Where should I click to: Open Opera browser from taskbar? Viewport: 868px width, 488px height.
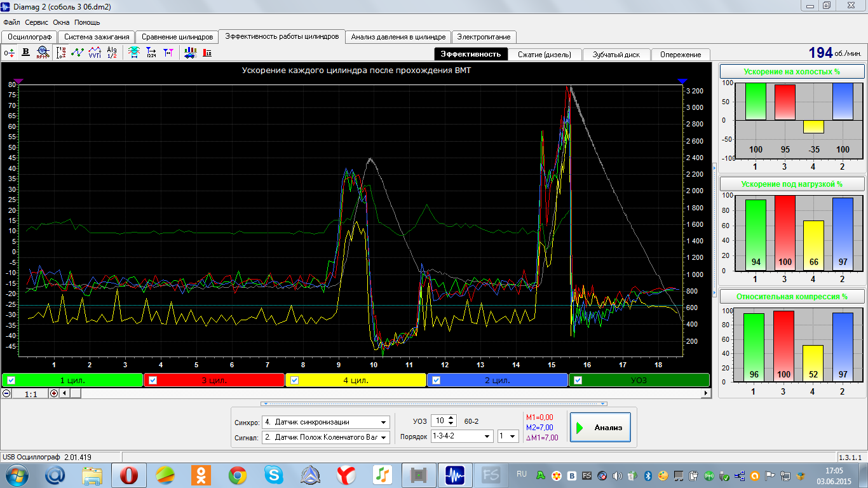pos(129,475)
